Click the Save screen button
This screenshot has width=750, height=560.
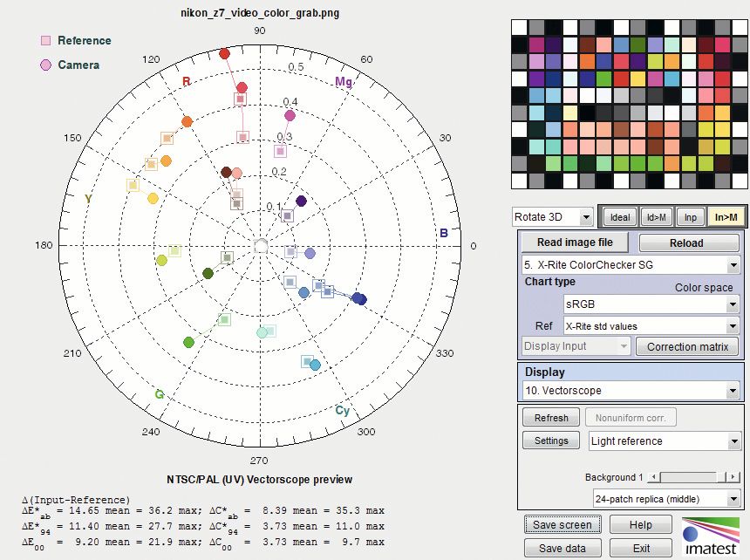[562, 524]
